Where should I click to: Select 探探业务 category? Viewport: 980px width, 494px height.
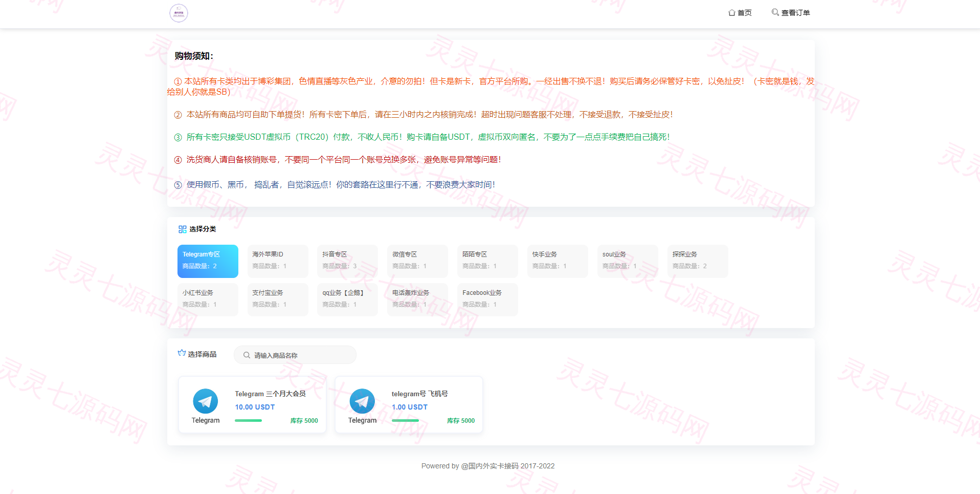click(698, 261)
